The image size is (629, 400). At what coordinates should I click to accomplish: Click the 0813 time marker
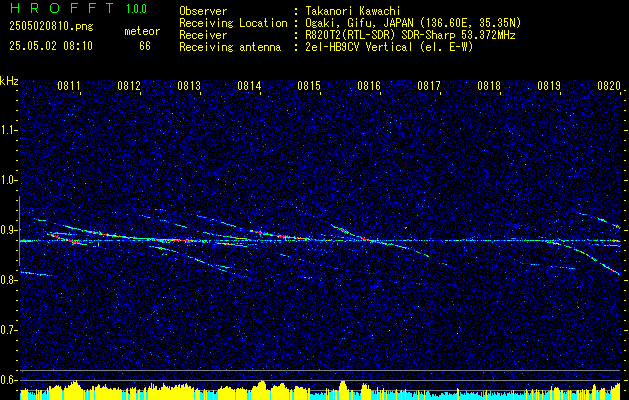189,85
